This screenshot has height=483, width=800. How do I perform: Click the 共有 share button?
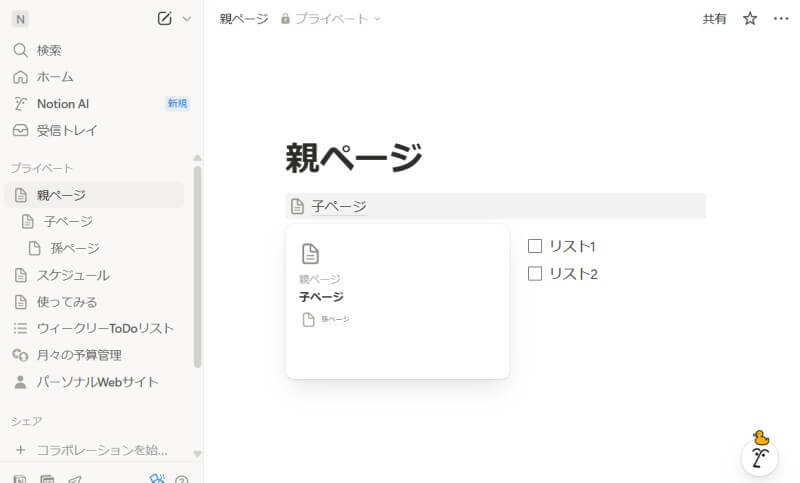pyautogui.click(x=714, y=19)
